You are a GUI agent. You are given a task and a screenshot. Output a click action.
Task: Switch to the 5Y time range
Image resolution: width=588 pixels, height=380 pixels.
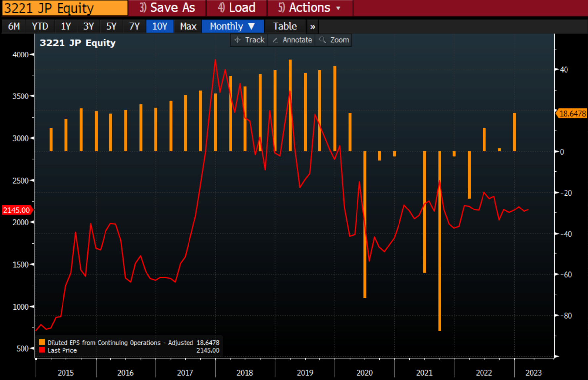pyautogui.click(x=111, y=26)
